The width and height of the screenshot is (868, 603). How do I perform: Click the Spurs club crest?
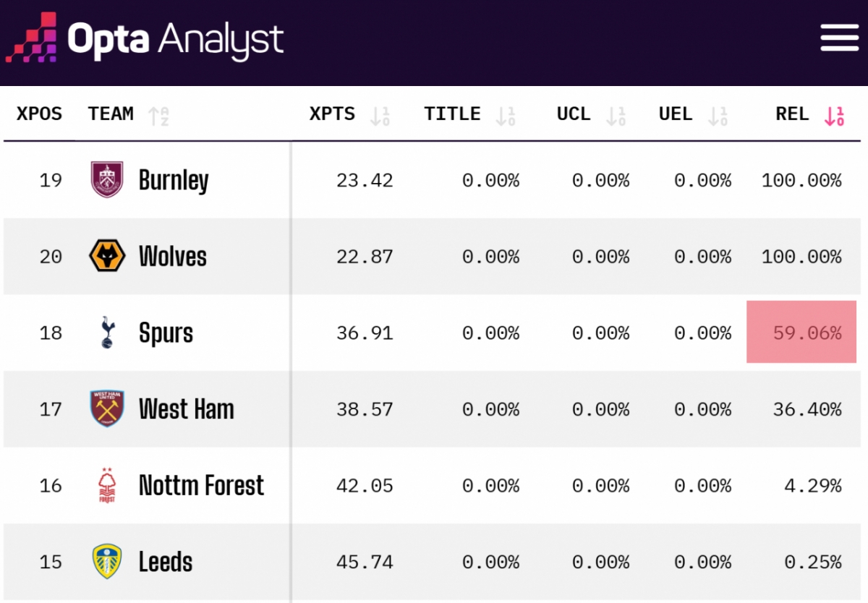click(107, 333)
